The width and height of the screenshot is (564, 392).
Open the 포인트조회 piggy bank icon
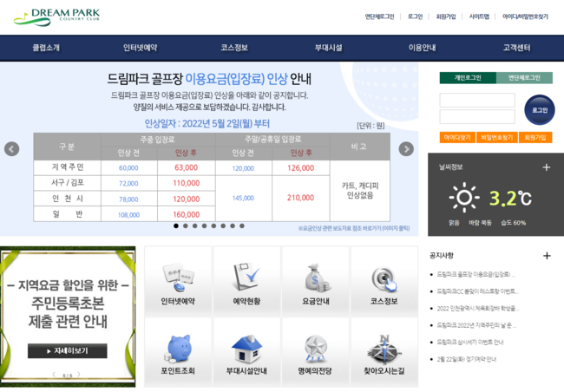(x=178, y=352)
